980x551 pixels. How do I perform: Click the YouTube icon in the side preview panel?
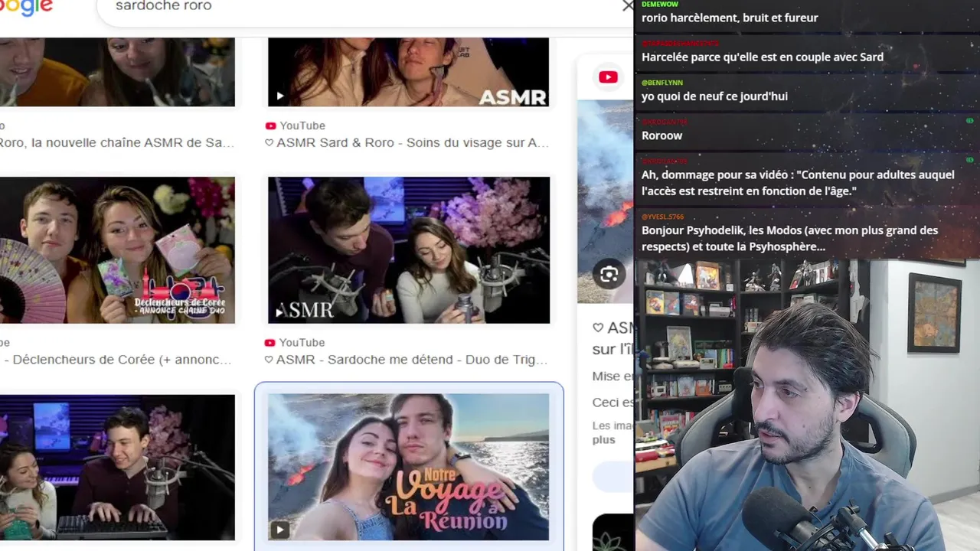[609, 77]
